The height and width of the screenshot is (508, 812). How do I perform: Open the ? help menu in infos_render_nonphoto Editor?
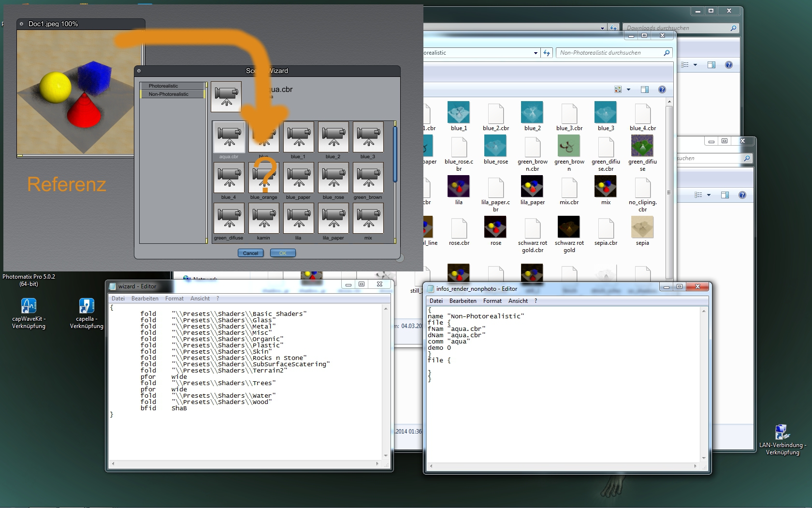(x=536, y=301)
